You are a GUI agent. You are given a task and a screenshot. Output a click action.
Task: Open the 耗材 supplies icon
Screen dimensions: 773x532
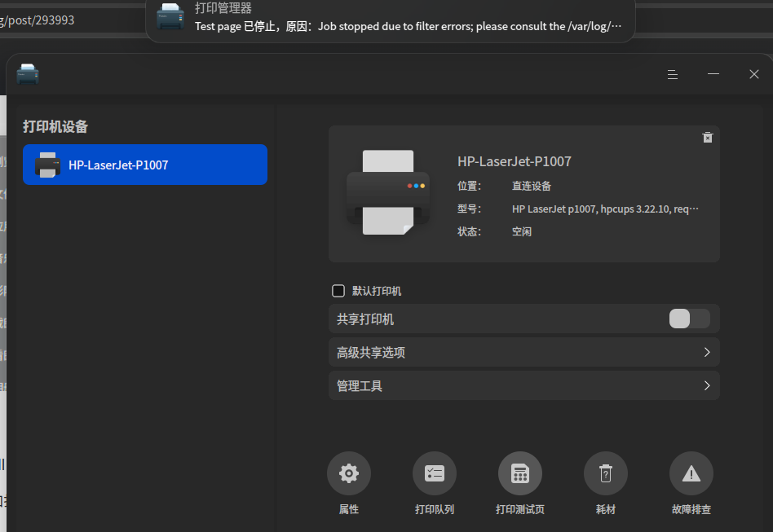point(605,473)
